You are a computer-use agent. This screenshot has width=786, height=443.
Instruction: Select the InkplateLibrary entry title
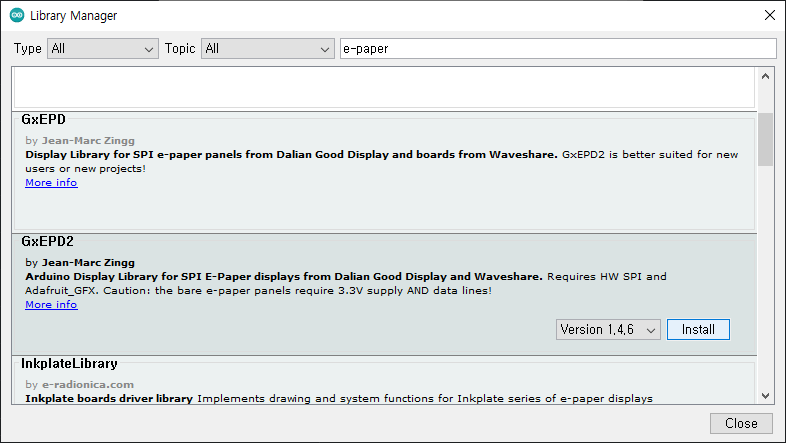[x=69, y=363]
